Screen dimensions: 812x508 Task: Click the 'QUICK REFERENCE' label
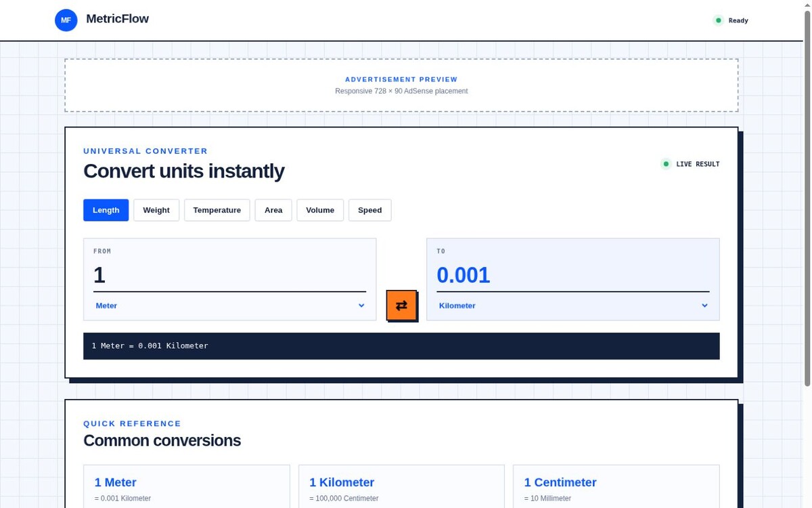[x=132, y=423]
